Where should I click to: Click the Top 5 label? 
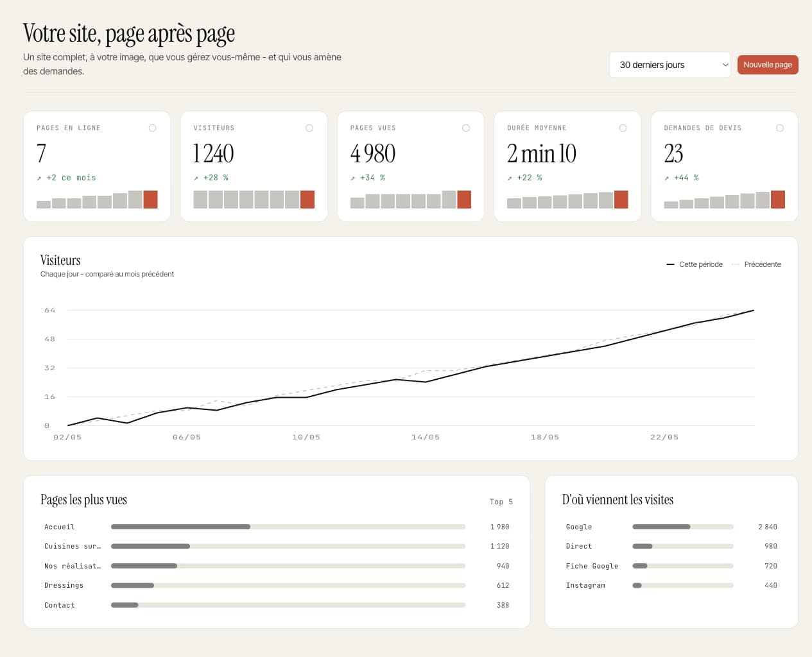tap(501, 502)
